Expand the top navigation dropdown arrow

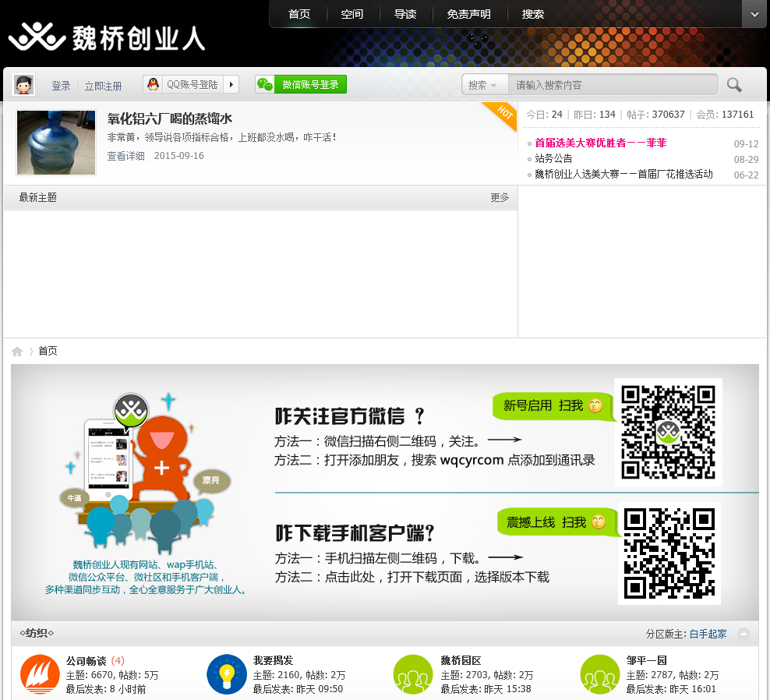(x=754, y=14)
